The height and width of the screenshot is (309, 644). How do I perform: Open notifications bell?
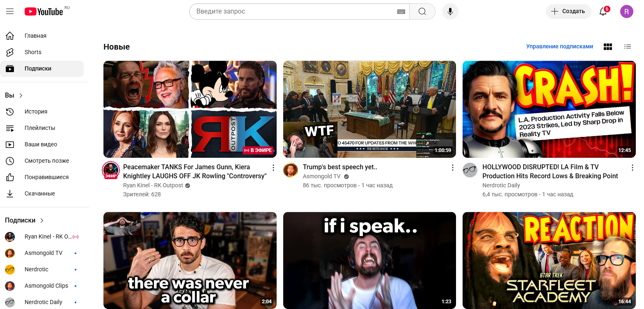[603, 11]
